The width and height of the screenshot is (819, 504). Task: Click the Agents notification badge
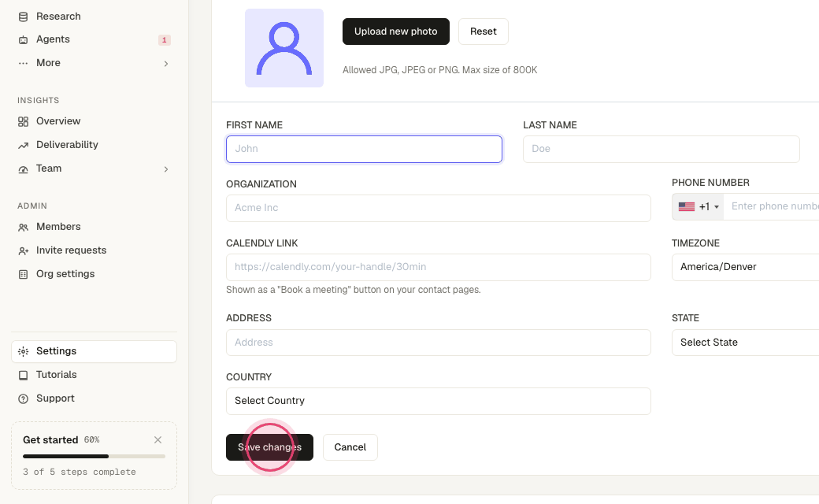(x=164, y=39)
